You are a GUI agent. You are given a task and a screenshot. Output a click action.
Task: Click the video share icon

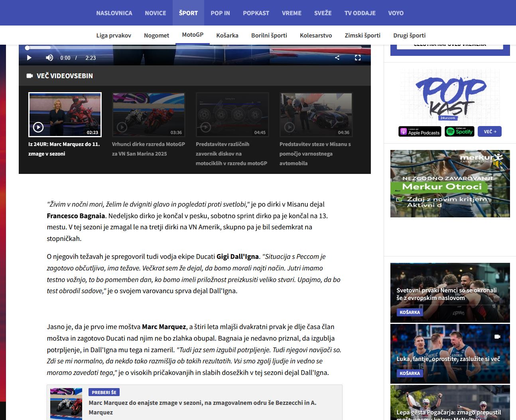[337, 58]
